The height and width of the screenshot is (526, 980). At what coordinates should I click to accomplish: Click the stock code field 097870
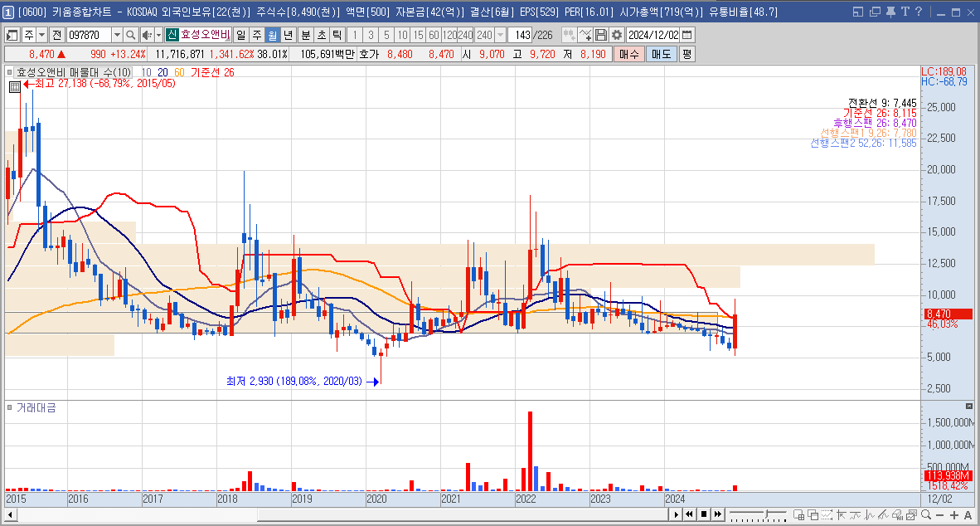89,35
